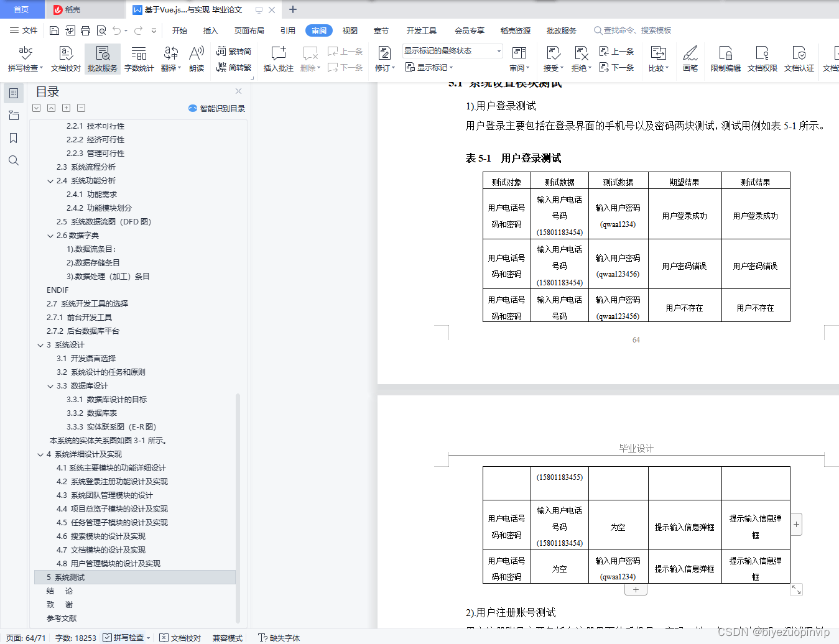This screenshot has width=839, height=644.
Task: Switch to the 页面布局 ribbon tab
Action: coord(249,30)
